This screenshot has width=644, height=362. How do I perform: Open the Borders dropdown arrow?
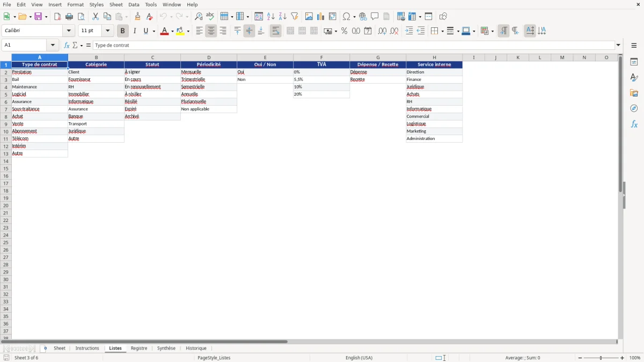point(442,31)
